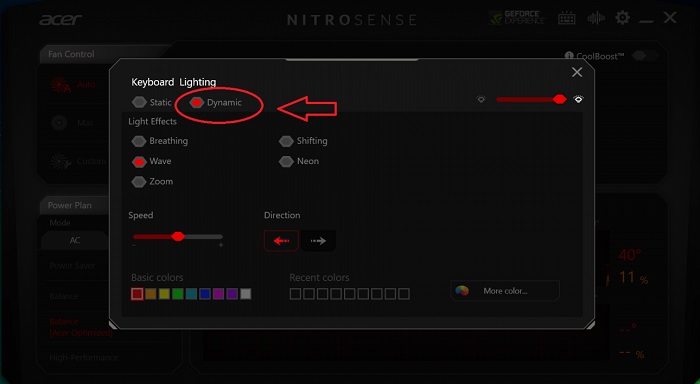Set wave direction to left arrow

pos(281,241)
